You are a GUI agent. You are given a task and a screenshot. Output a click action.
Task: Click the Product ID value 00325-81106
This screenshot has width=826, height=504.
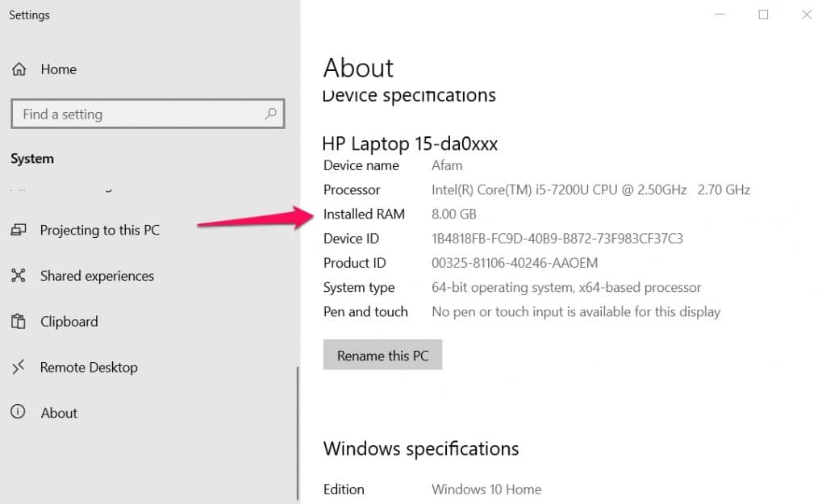[515, 263]
